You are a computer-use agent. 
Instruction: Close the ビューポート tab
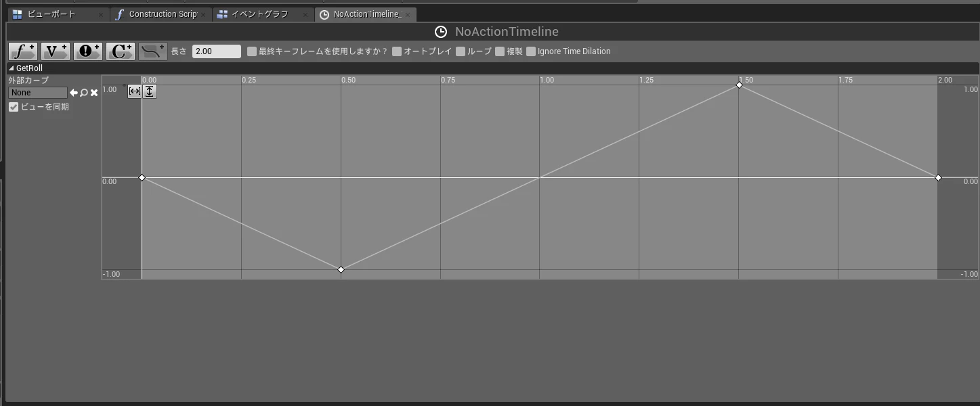point(101,14)
